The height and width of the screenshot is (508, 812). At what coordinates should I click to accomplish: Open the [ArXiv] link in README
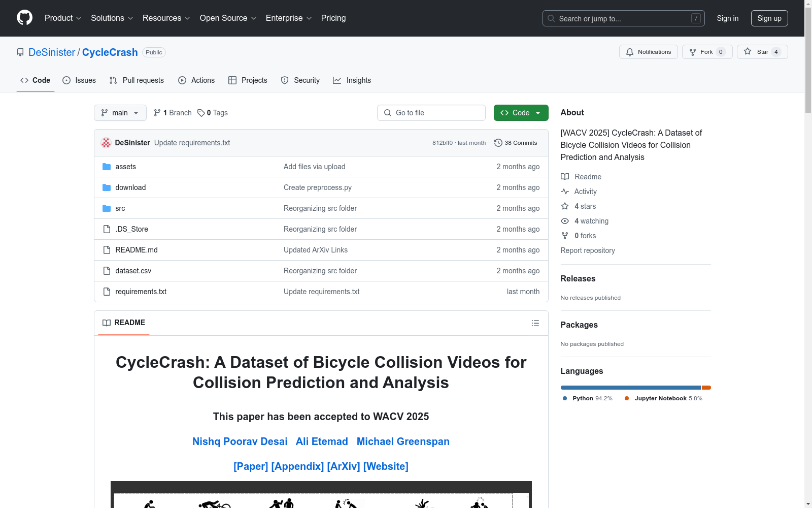344,466
